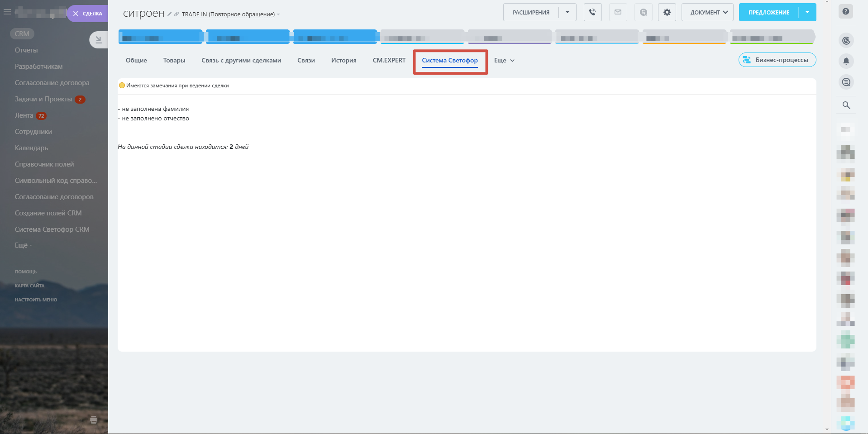868x434 pixels.
Task: Open the Документ dropdown
Action: coord(707,12)
